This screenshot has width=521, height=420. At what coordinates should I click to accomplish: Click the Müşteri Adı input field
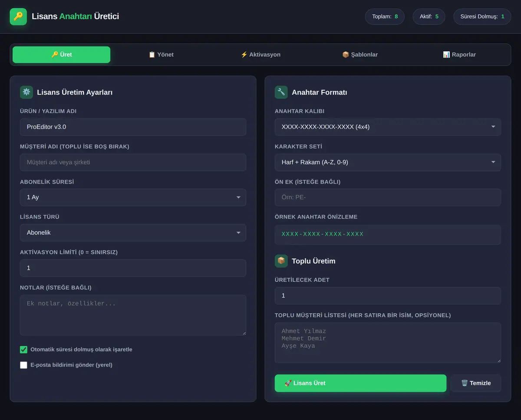tap(133, 162)
